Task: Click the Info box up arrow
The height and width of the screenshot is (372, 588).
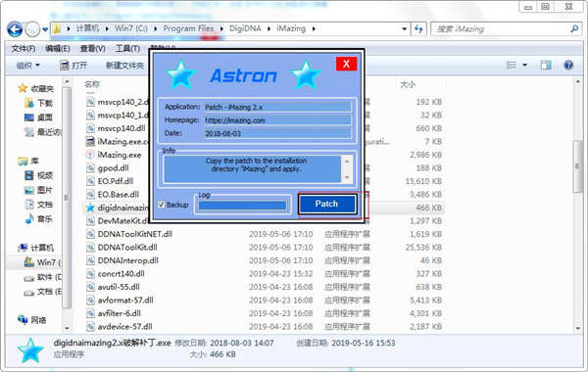Action: point(347,162)
